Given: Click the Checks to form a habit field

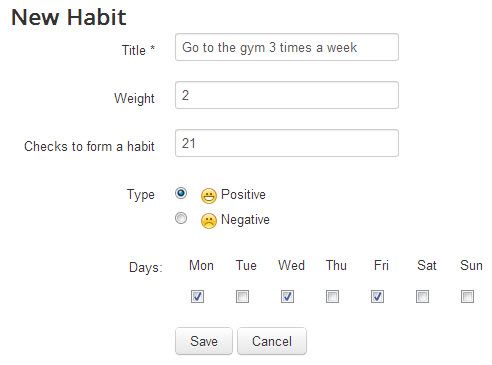Looking at the screenshot, I should pos(287,143).
